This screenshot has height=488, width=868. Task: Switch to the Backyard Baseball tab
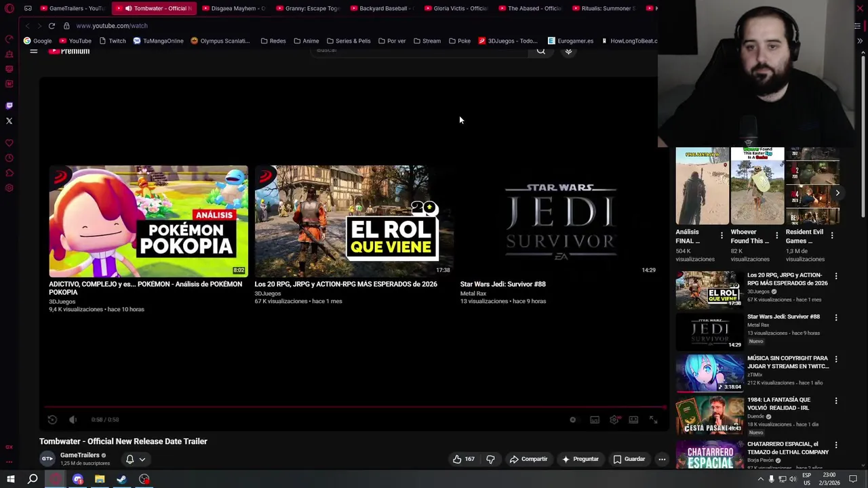coord(382,8)
